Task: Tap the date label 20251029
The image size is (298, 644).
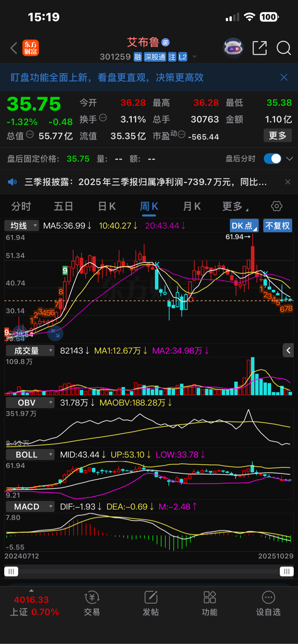Action: coord(276,556)
